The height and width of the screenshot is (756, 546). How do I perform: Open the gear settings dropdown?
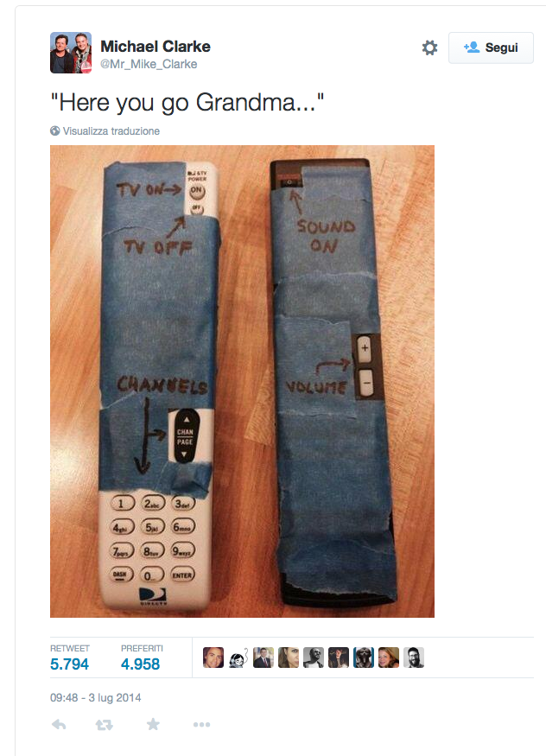[x=430, y=48]
